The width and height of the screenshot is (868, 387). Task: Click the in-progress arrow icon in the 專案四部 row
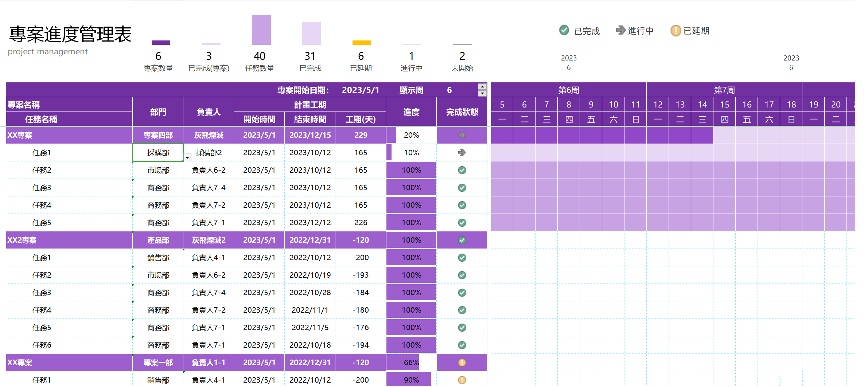(462, 135)
